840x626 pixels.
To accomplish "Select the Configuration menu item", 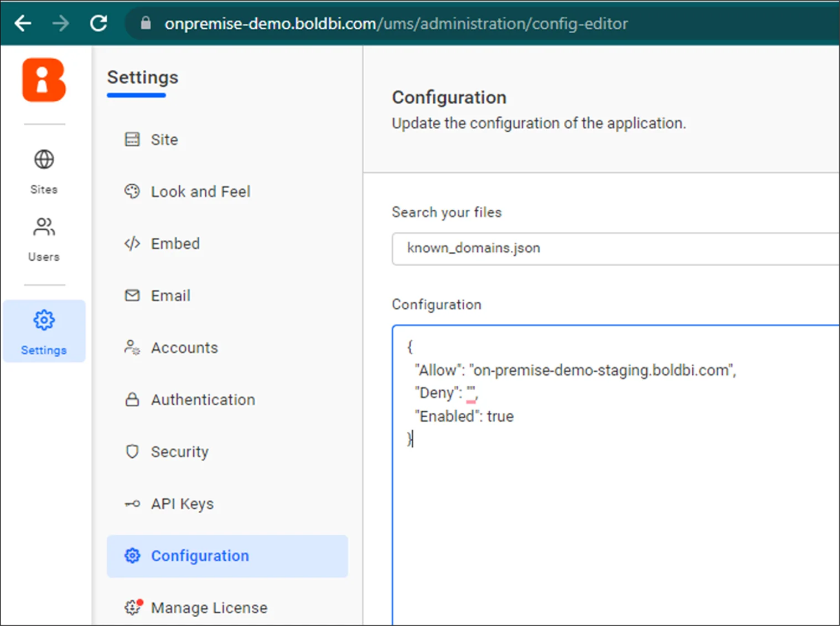I will [200, 556].
